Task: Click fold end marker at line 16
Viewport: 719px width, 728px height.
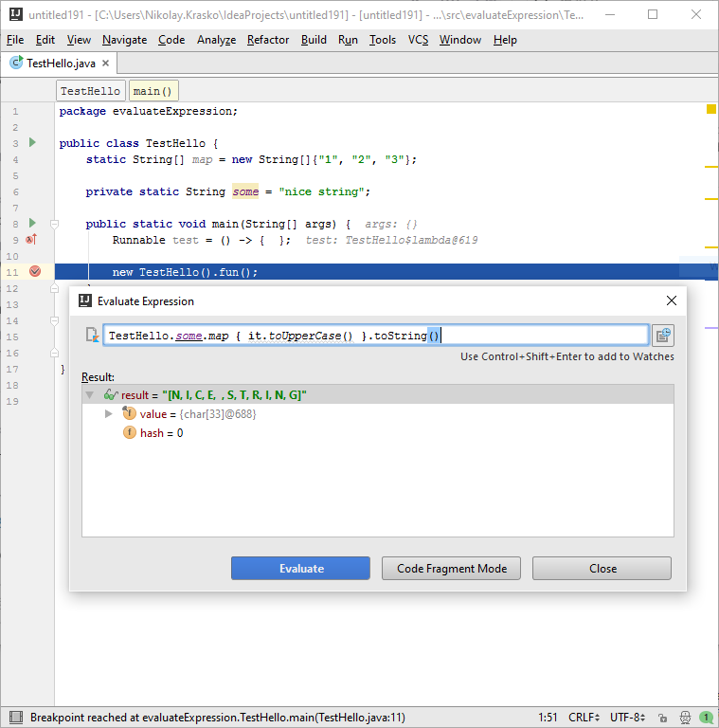Action: [x=54, y=353]
